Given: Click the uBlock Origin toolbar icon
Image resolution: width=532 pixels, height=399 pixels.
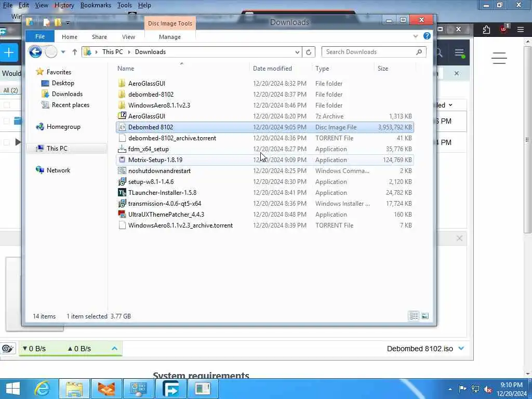Looking at the screenshot, I should (x=504, y=29).
